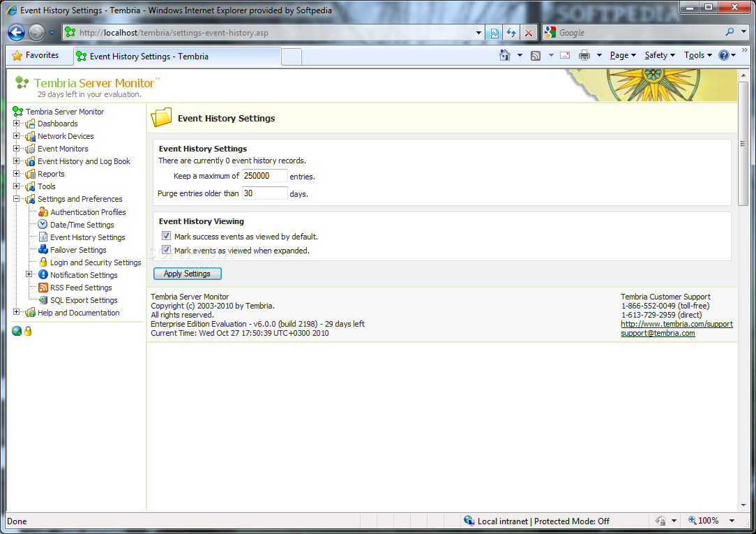Image resolution: width=756 pixels, height=534 pixels.
Task: Click the Tembria Server Monitor root tree icon
Action: (x=18, y=112)
